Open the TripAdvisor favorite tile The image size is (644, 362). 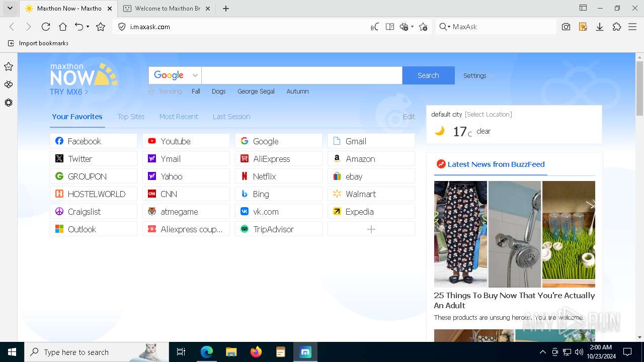click(x=279, y=229)
